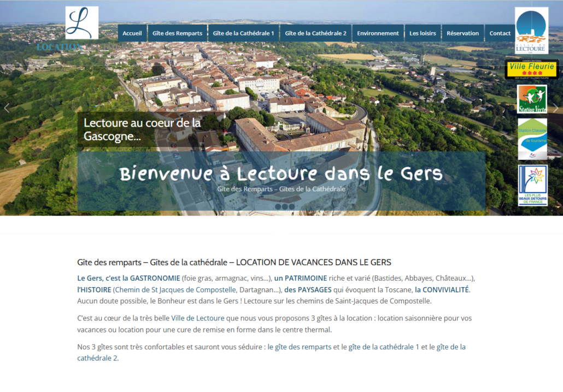563x392 pixels.
Task: Open the Accueil menu item
Action: tap(132, 33)
